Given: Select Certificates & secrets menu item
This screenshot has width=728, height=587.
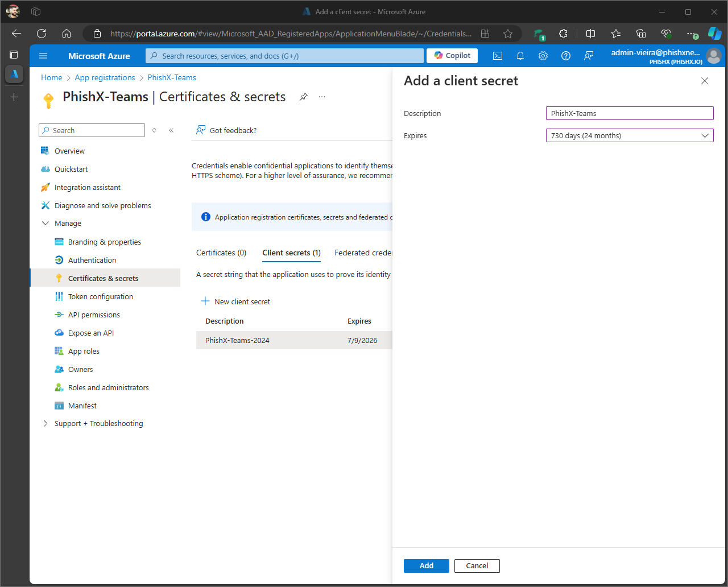Looking at the screenshot, I should pyautogui.click(x=105, y=278).
